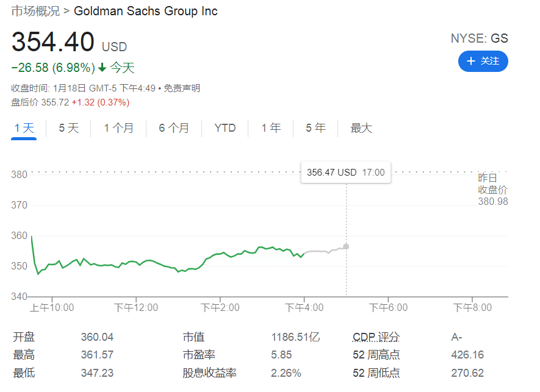The height and width of the screenshot is (392, 540).
Task: Click the 股息收益率 label
Action: [x=209, y=373]
